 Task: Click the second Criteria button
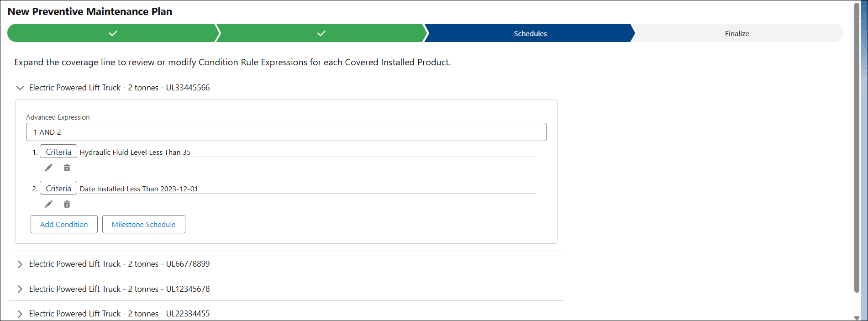[x=58, y=188]
